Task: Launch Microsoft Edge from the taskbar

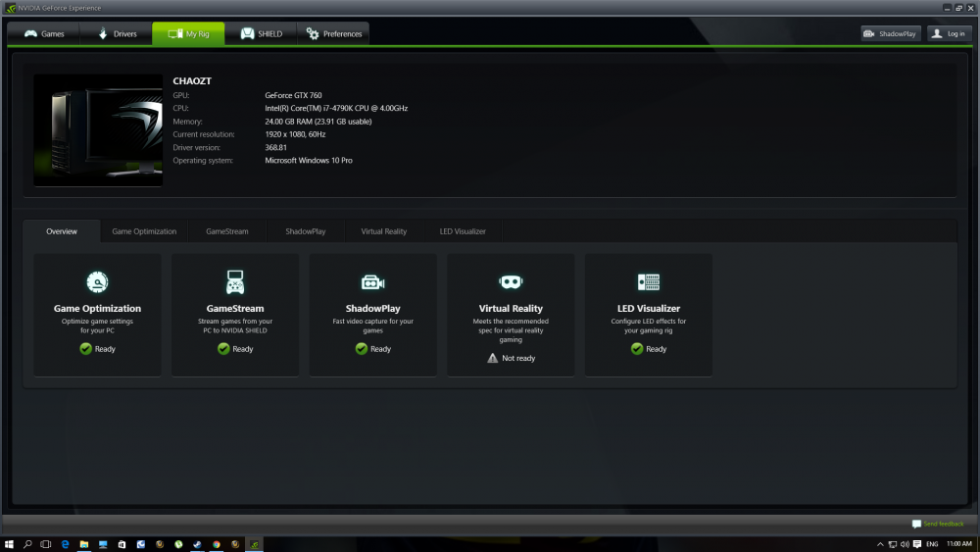Action: [x=65, y=544]
